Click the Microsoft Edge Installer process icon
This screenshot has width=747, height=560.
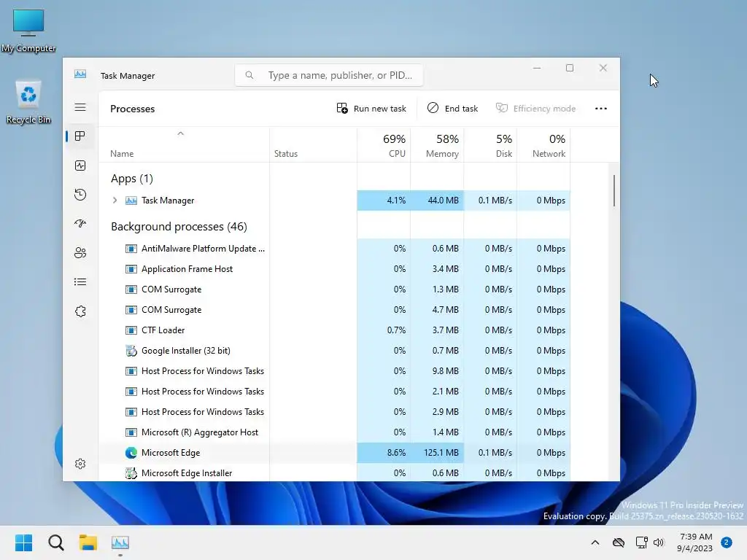131,473
